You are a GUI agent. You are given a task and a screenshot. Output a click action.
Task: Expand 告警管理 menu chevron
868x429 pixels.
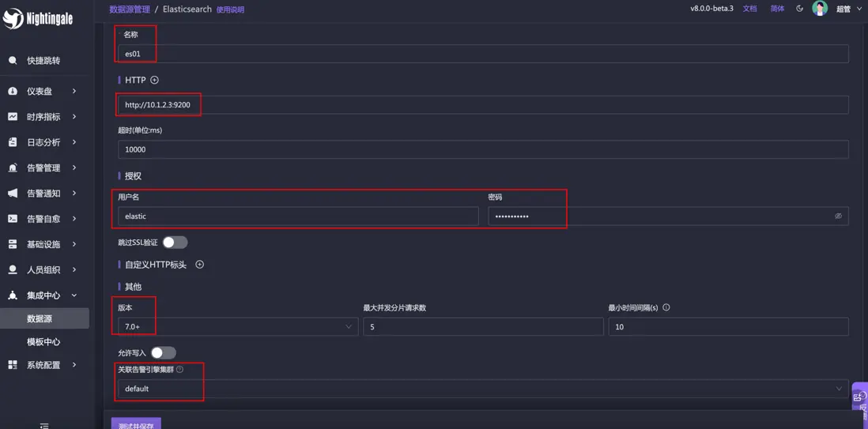click(x=74, y=167)
